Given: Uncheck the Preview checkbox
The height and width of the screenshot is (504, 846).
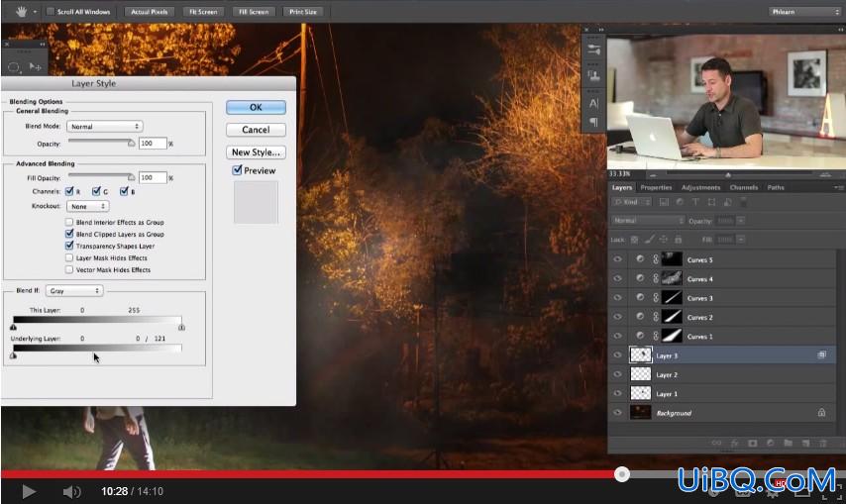Looking at the screenshot, I should coord(237,169).
